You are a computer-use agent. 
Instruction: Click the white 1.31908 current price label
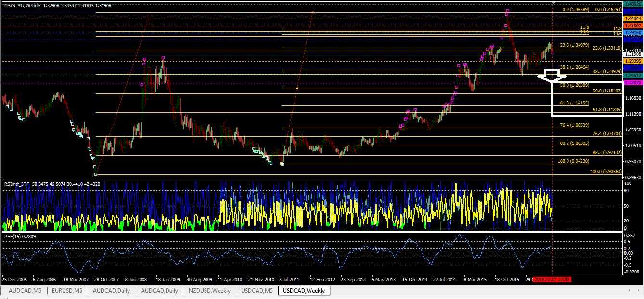coord(632,54)
